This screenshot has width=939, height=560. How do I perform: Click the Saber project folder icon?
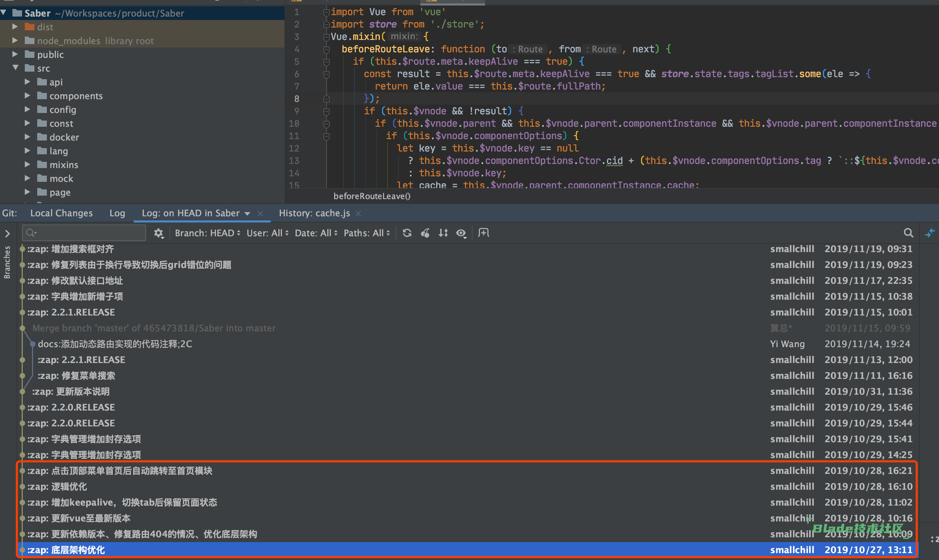pos(17,13)
